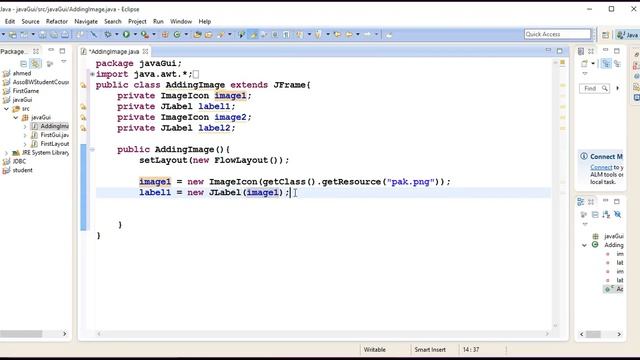Maximize the editor area
This screenshot has width=640, height=360.
pos(560,51)
